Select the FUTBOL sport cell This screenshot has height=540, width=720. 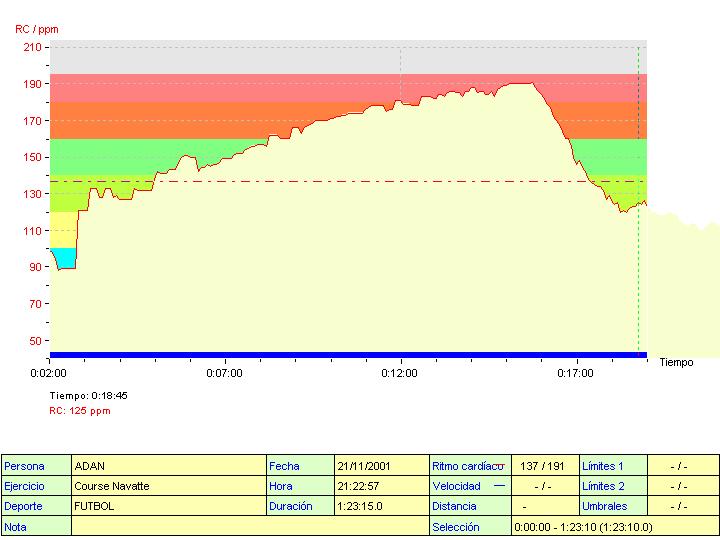pyautogui.click(x=169, y=506)
